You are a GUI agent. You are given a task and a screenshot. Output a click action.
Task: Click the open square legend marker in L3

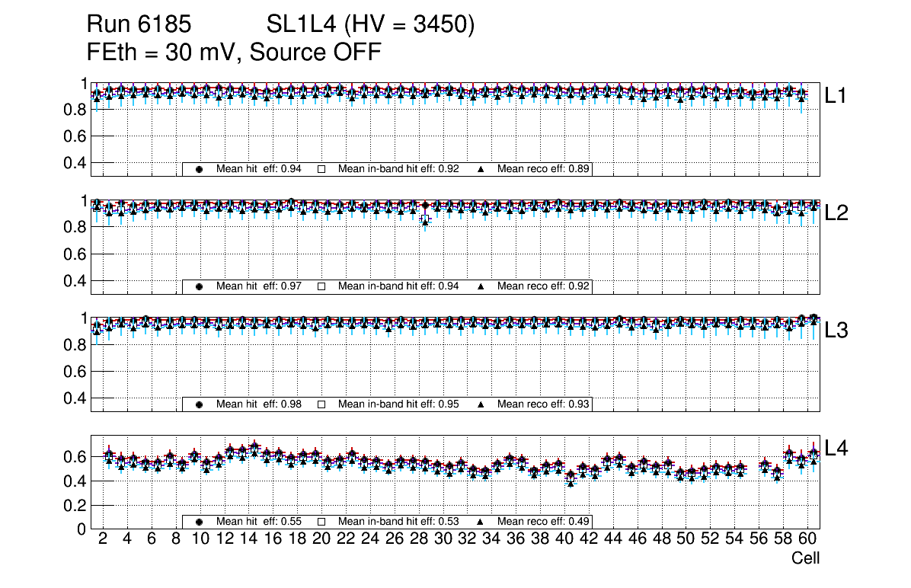(321, 404)
